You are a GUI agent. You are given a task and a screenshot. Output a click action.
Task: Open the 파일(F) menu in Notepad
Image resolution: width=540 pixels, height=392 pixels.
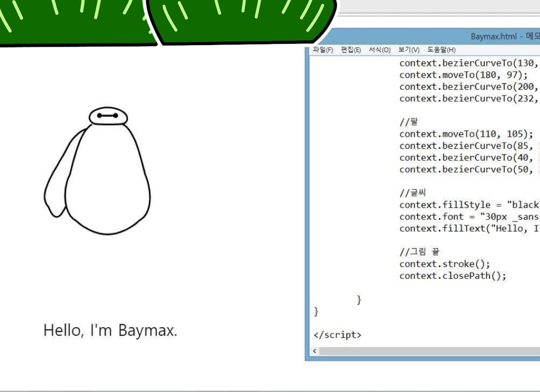pyautogui.click(x=323, y=50)
